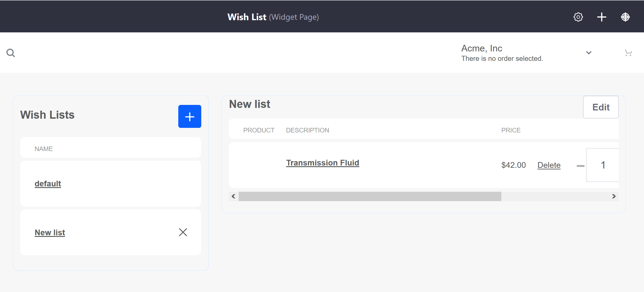Click the Transmission Fluid product link
This screenshot has width=644, height=292.
(323, 163)
